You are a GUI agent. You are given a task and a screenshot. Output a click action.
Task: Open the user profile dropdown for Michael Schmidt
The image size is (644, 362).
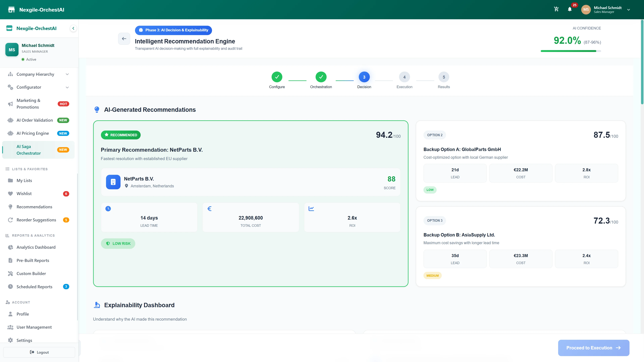[629, 10]
